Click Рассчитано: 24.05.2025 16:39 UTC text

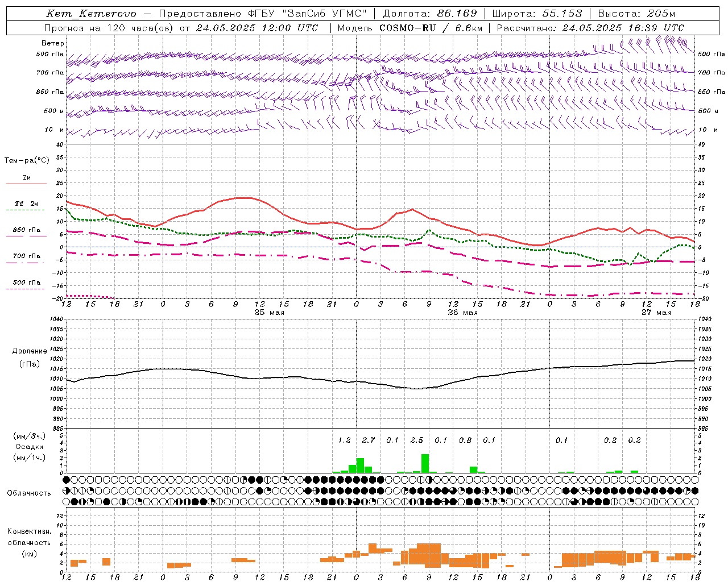click(591, 27)
